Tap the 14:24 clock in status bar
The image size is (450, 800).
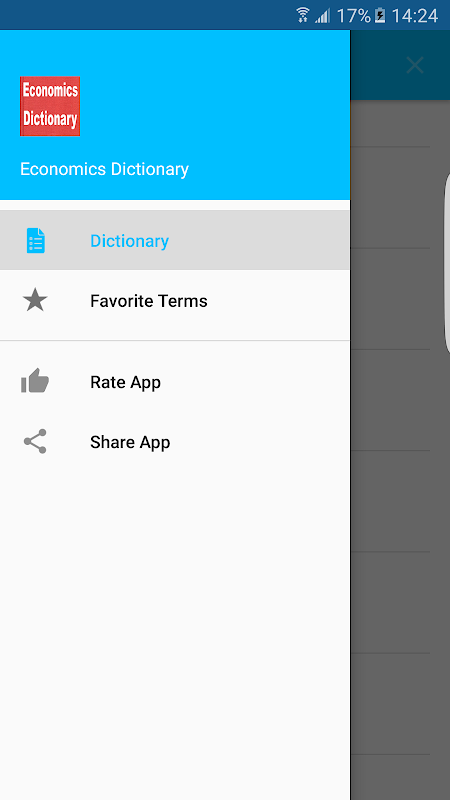pyautogui.click(x=414, y=16)
